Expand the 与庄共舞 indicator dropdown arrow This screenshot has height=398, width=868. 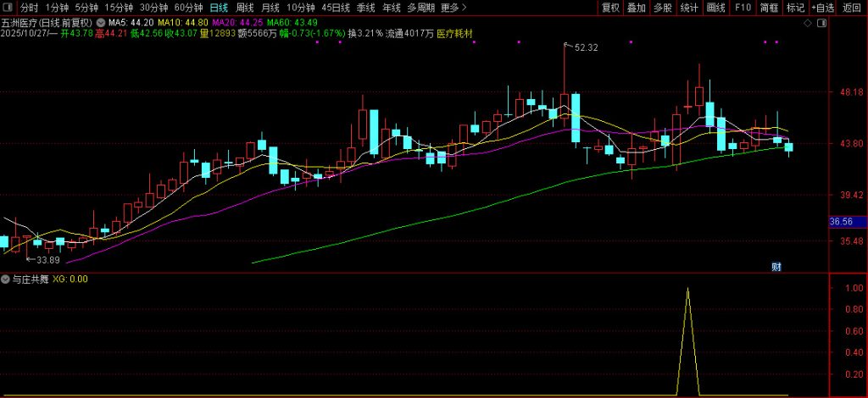[x=6, y=278]
